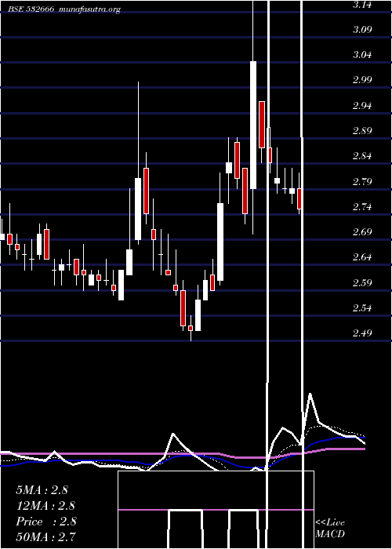Select the 2.69 price axis label
This screenshot has height=549, width=392.
(x=362, y=232)
